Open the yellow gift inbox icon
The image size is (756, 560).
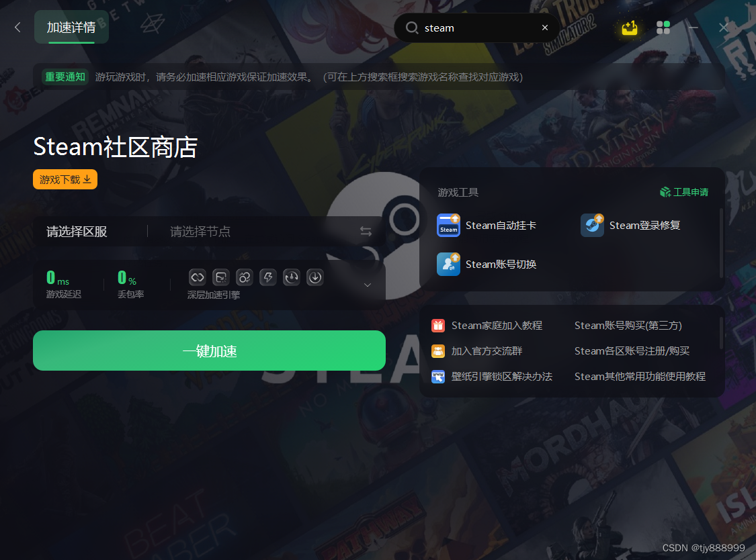tap(629, 28)
